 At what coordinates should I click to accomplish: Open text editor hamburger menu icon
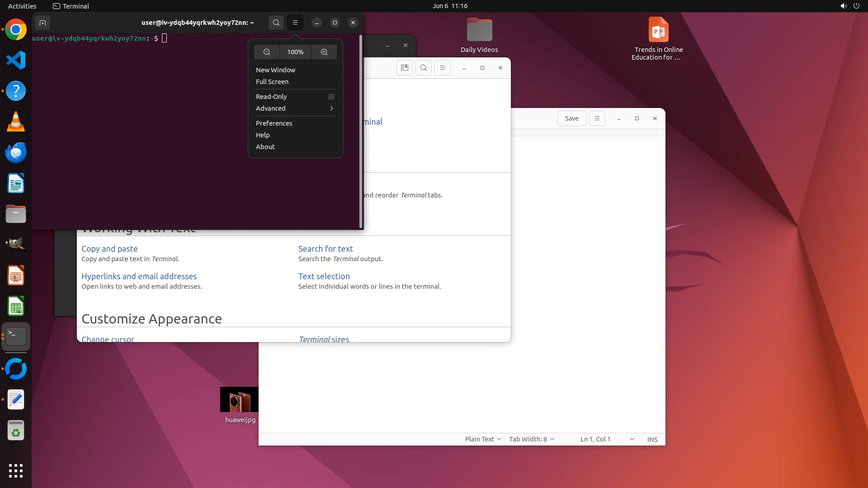(597, 118)
